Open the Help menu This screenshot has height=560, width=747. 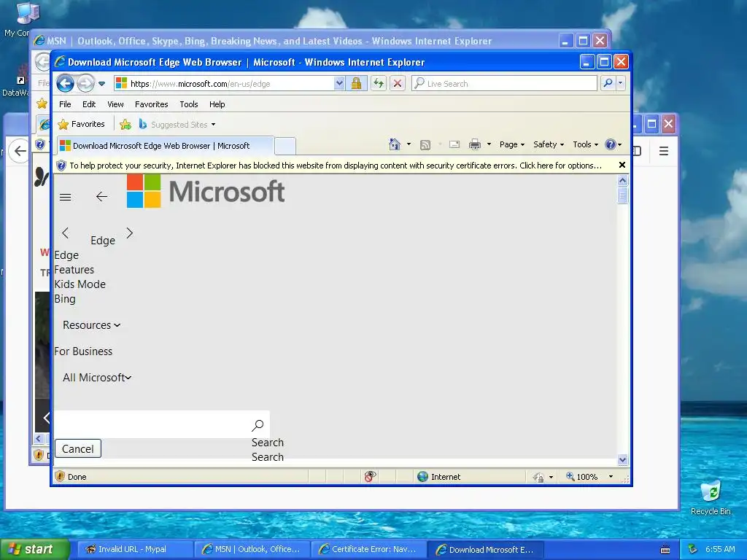coord(217,104)
